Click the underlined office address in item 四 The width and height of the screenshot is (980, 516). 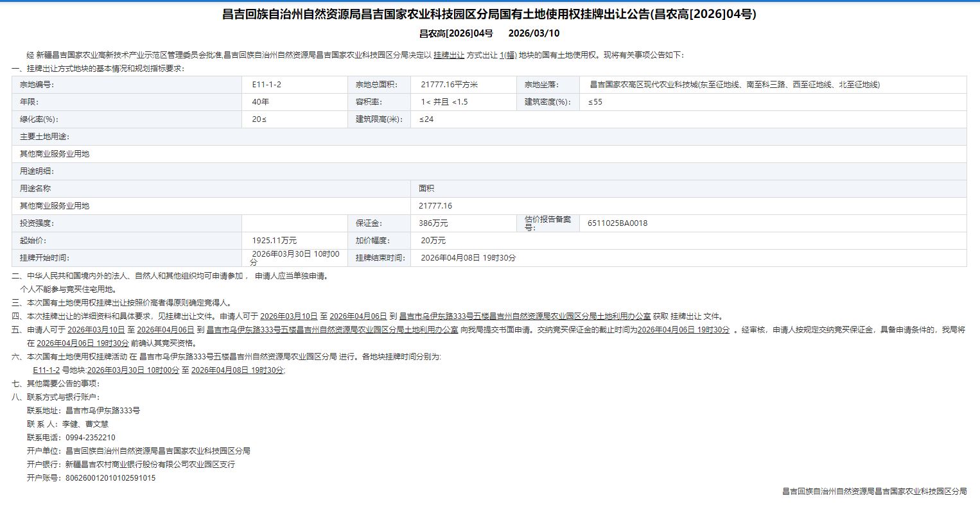point(525,316)
